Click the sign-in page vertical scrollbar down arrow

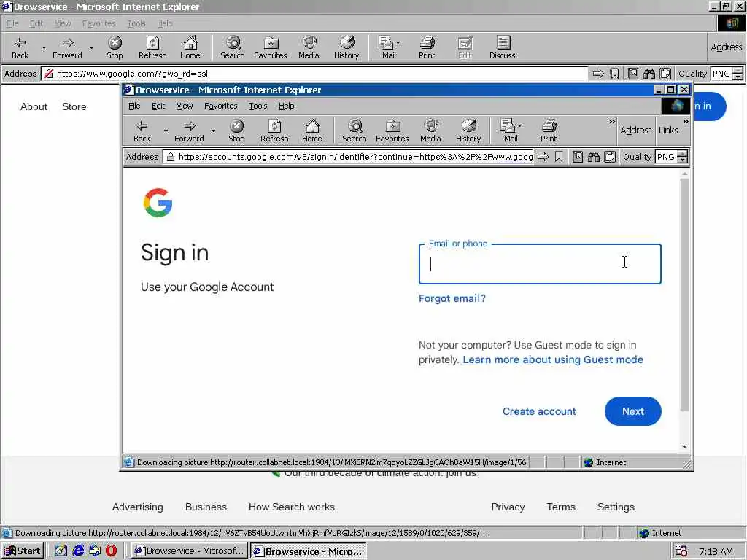[x=684, y=447]
